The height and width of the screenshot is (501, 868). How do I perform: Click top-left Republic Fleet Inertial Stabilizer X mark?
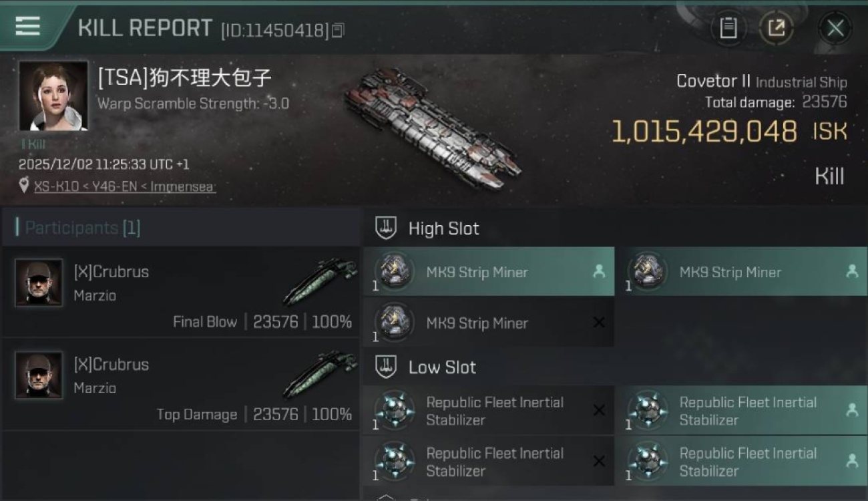pos(599,410)
